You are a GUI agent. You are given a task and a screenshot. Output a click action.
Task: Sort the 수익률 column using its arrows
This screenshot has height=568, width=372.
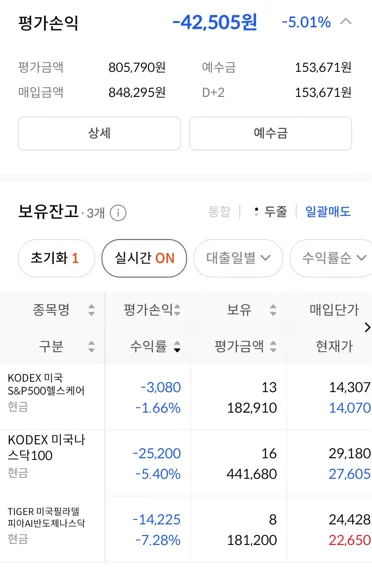pyautogui.click(x=177, y=347)
